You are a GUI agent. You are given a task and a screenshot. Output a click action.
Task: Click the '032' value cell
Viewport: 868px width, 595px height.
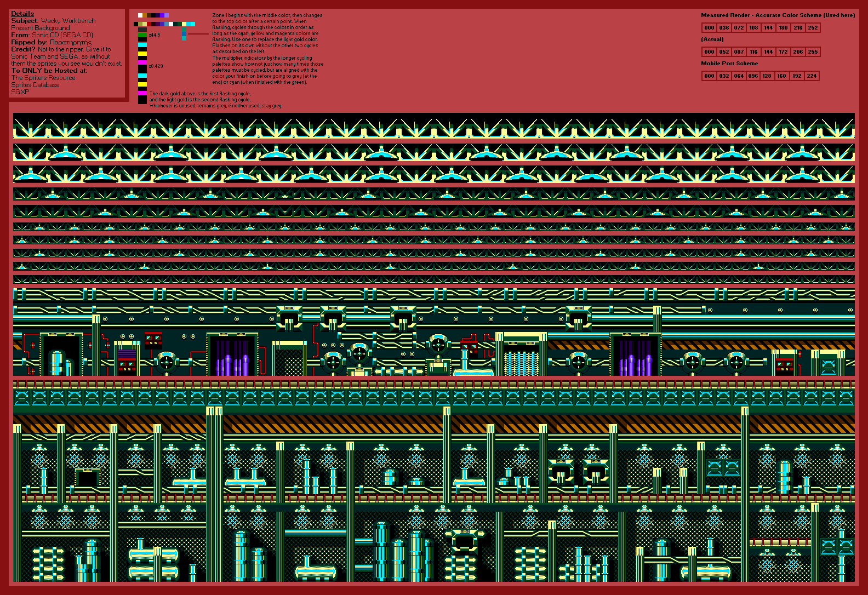[x=724, y=76]
